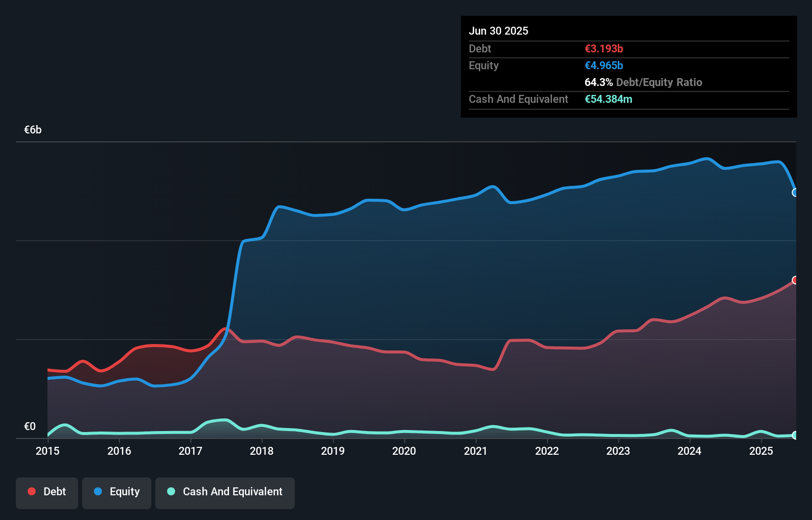812x520 pixels.
Task: Select the 2021 x-axis label
Action: click(x=476, y=451)
